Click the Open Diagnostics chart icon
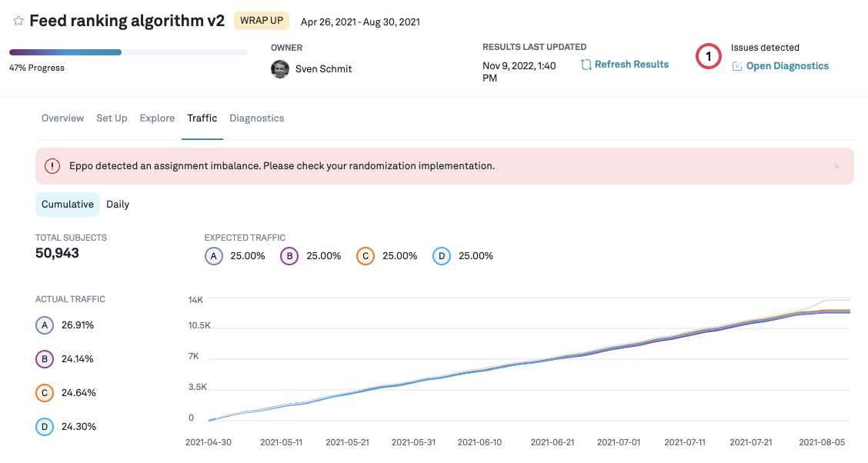The width and height of the screenshot is (868, 463). 737,66
